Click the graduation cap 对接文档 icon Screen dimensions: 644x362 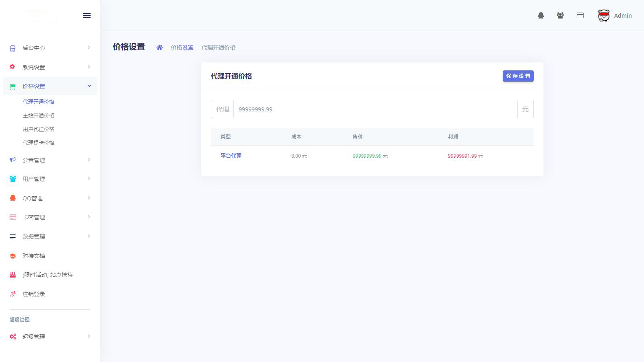13,256
